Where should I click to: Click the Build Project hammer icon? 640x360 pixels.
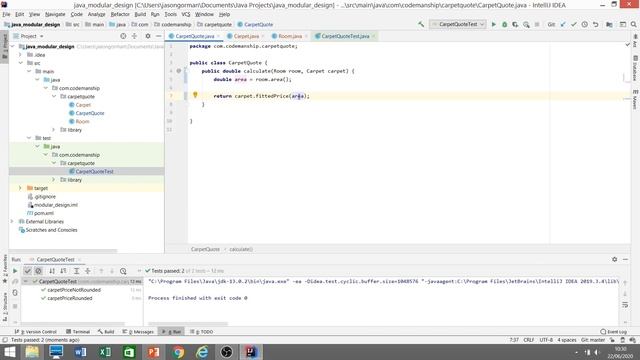421,24
